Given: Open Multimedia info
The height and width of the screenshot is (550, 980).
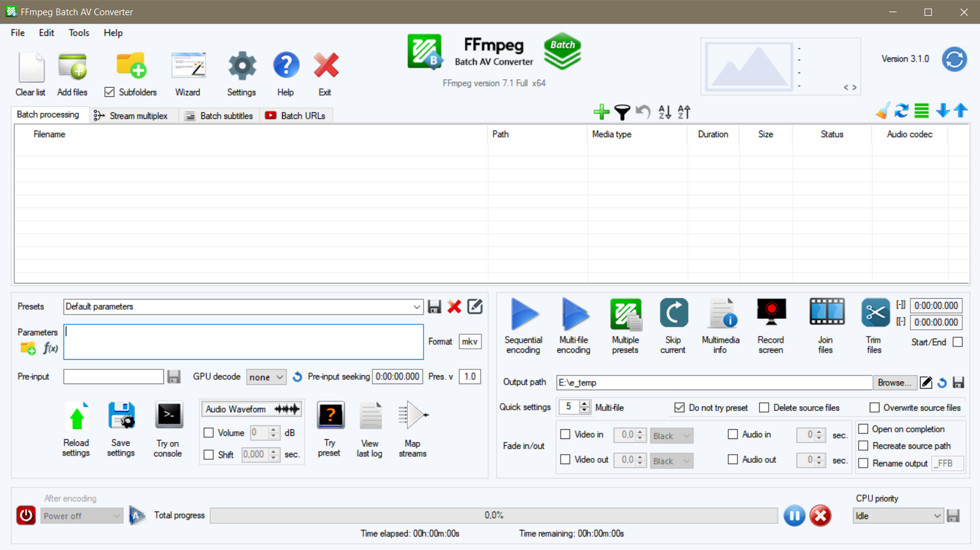Looking at the screenshot, I should tap(722, 313).
